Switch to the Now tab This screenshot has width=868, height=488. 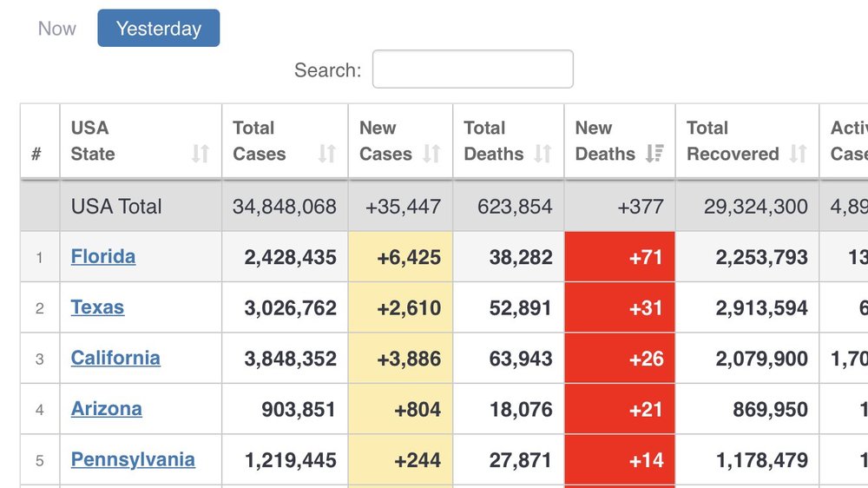point(57,29)
